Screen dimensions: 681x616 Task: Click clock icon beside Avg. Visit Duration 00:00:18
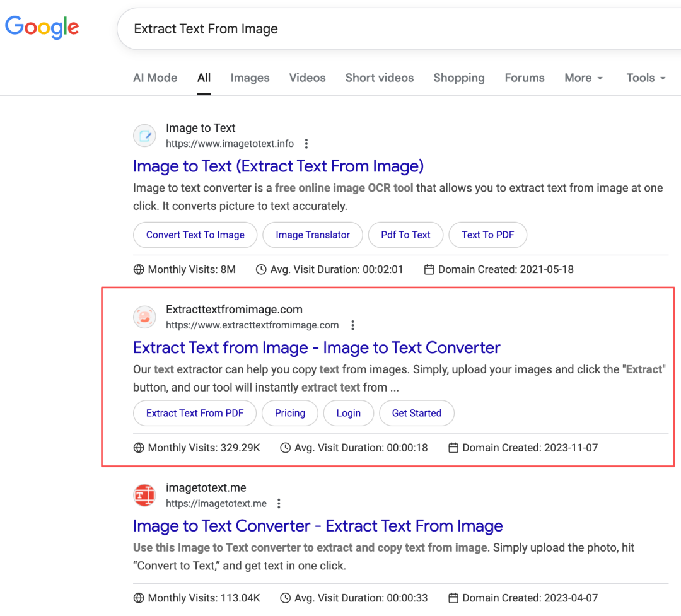click(x=286, y=448)
